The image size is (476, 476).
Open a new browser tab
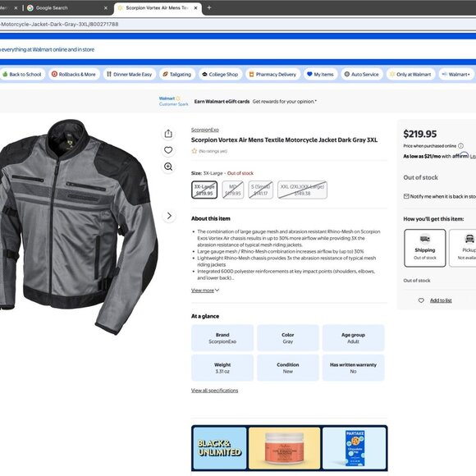click(x=209, y=7)
